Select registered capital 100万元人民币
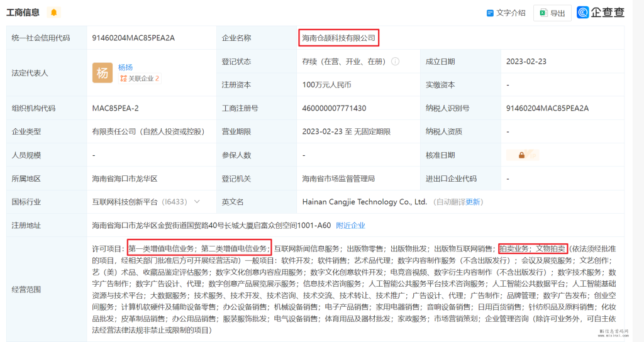 [x=326, y=85]
